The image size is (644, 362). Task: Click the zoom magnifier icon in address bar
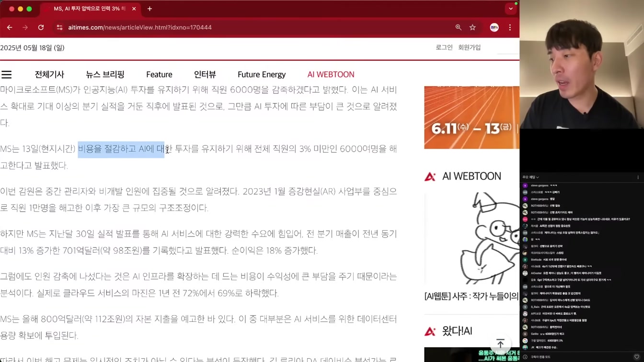click(458, 27)
